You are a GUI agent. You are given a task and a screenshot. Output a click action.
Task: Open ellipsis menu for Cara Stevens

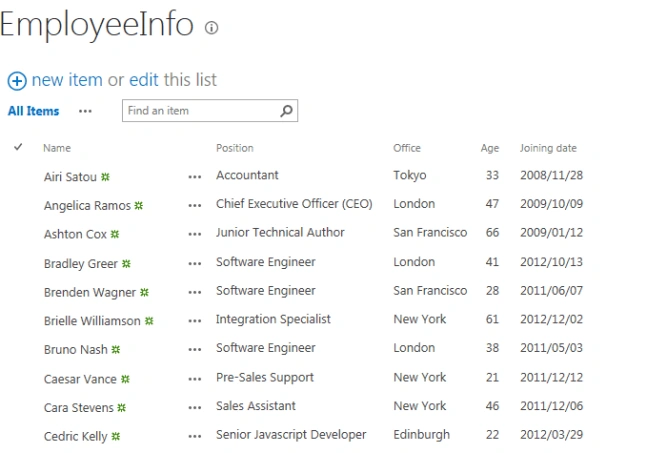[x=194, y=407]
